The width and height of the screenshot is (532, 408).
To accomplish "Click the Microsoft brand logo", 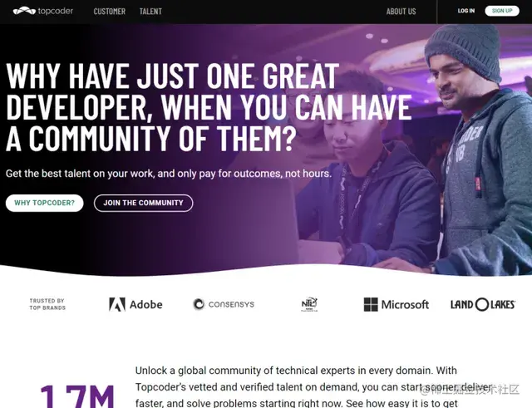I will coord(397,304).
